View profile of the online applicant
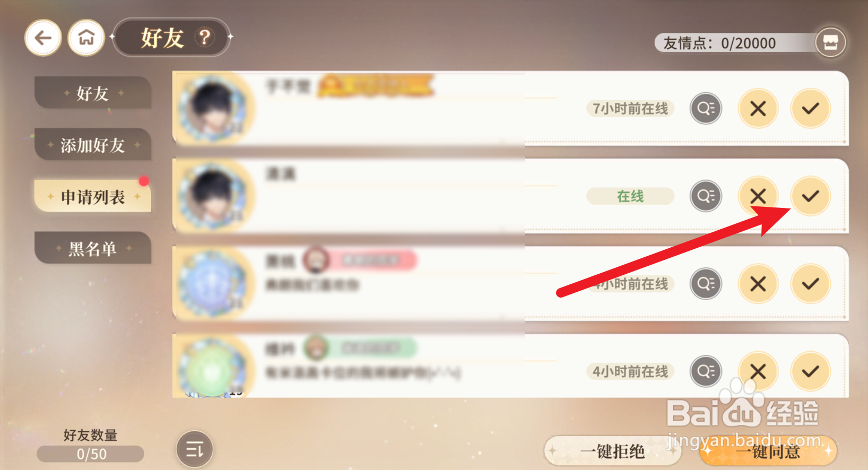This screenshot has height=470, width=868. [706, 196]
